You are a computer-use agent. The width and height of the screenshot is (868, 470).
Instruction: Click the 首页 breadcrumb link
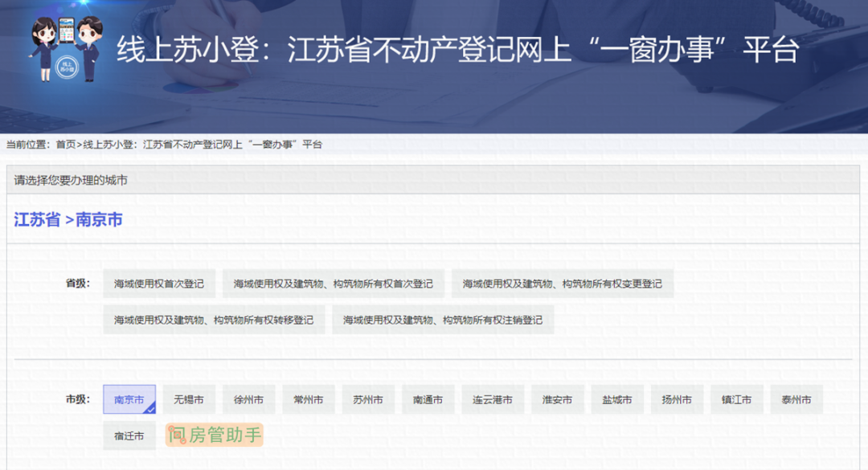tap(65, 145)
